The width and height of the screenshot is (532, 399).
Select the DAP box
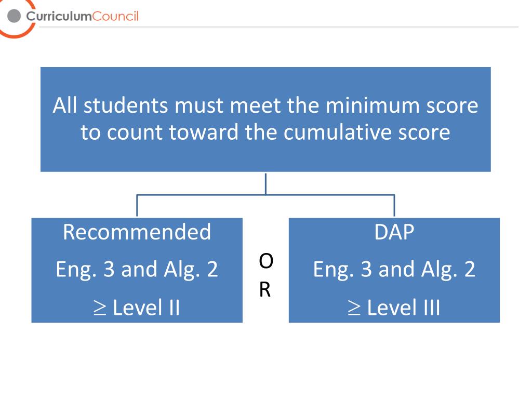[394, 270]
